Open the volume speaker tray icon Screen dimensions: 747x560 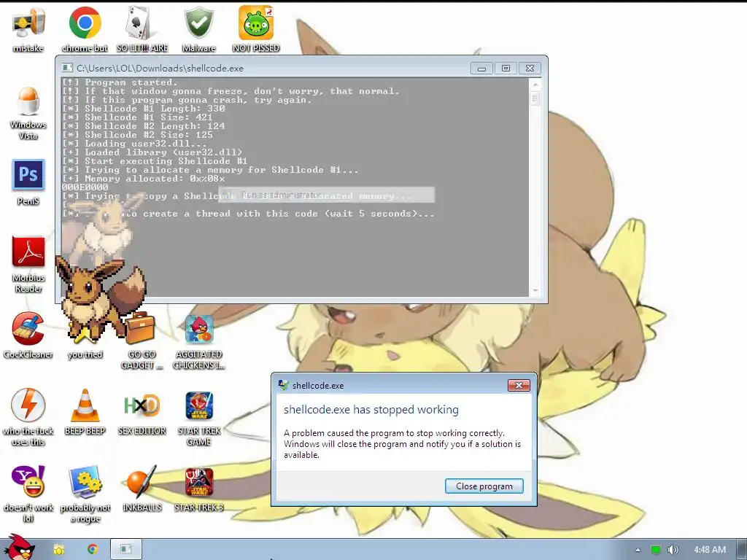(673, 550)
